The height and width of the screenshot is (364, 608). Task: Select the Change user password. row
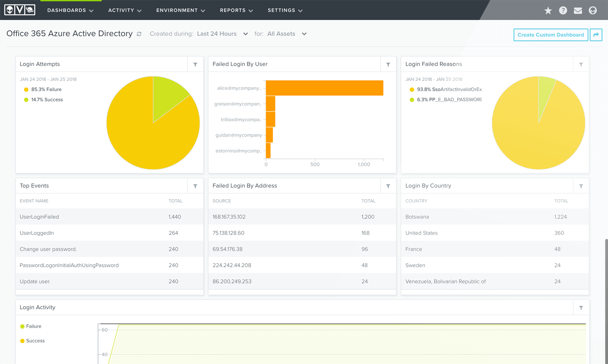coord(109,249)
